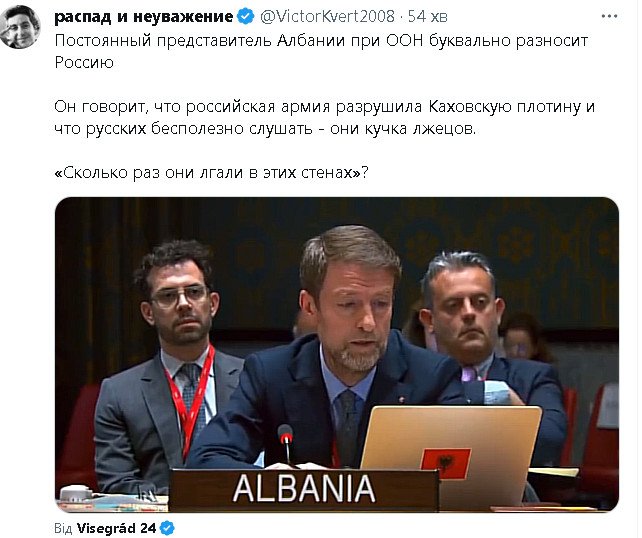Click the ALBANIA nameplate in the video
The image size is (642, 538).
pos(304,489)
